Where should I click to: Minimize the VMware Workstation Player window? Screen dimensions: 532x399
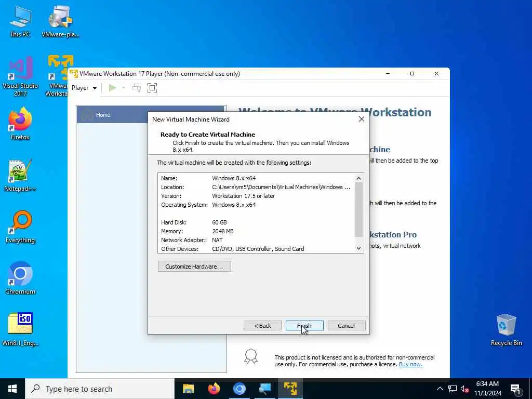pyautogui.click(x=388, y=74)
